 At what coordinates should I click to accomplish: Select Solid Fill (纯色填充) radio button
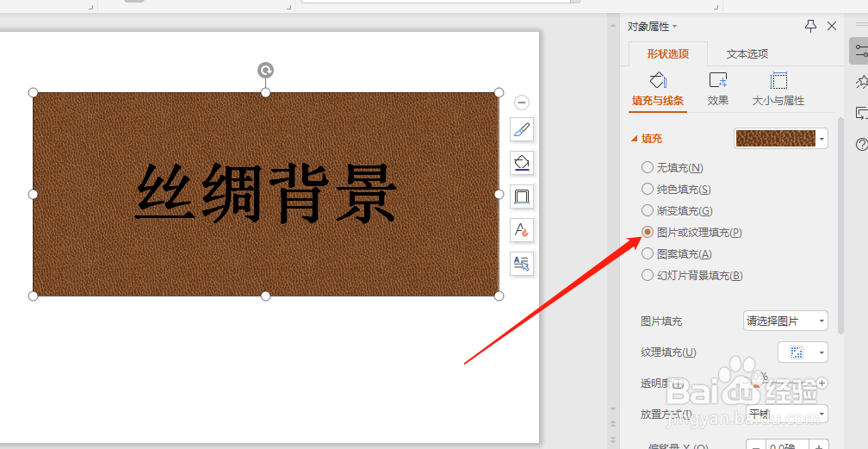(x=648, y=189)
